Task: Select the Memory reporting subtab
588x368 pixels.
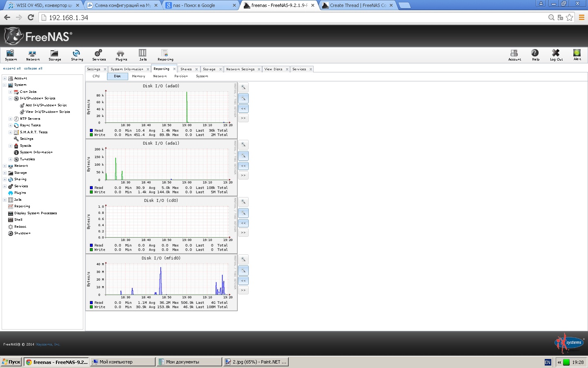Action: tap(138, 76)
